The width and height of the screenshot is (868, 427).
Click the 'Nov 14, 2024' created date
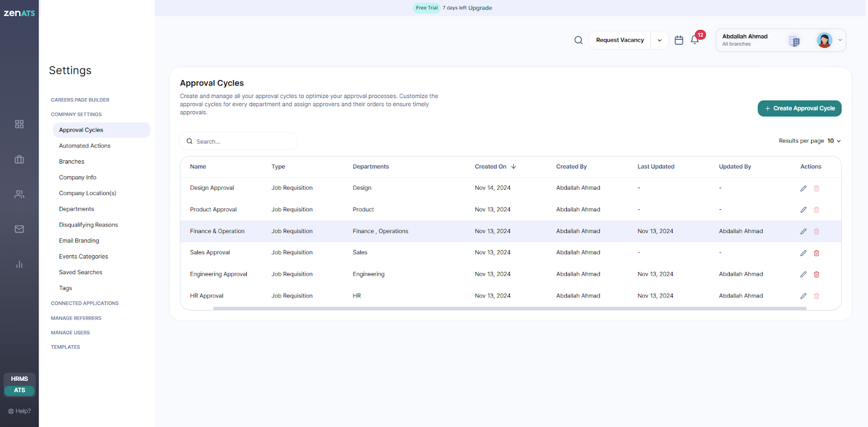493,188
